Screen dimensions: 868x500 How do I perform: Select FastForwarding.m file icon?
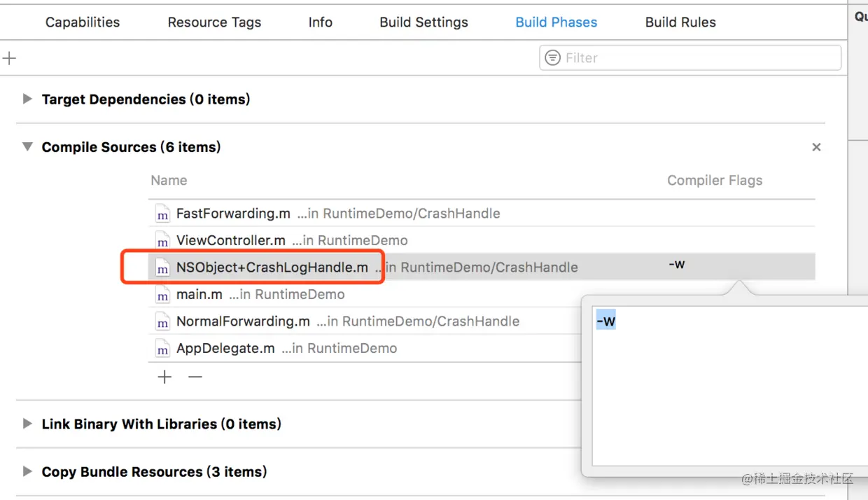(162, 214)
